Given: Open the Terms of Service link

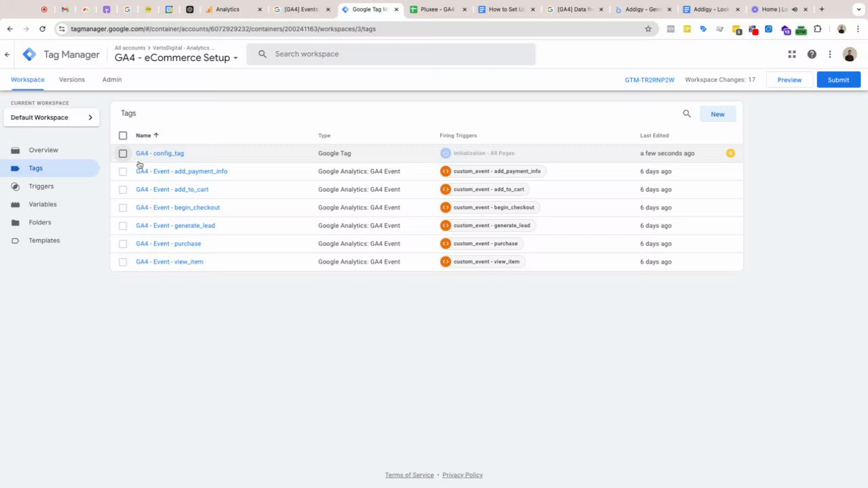Looking at the screenshot, I should point(410,475).
